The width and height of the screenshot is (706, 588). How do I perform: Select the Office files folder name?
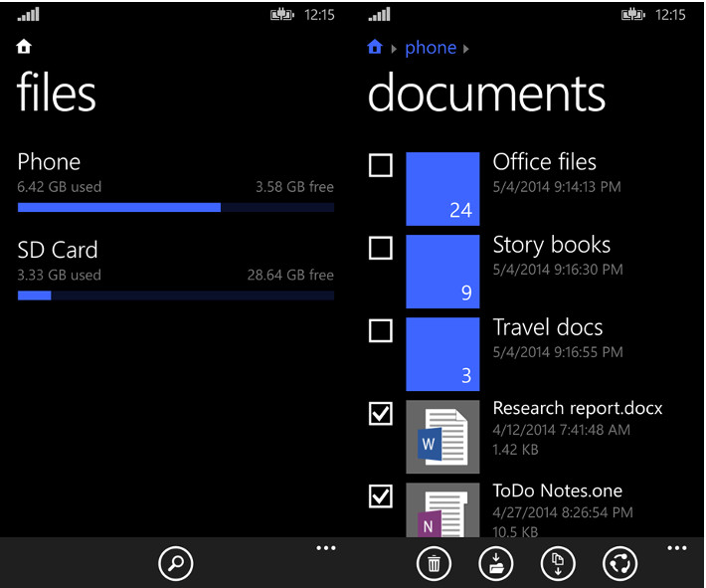tap(544, 162)
